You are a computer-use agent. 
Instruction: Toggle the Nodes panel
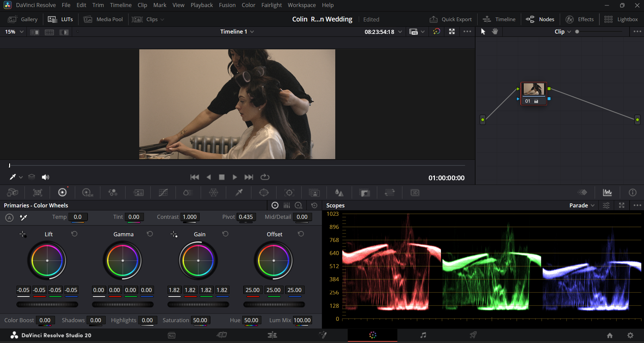540,19
